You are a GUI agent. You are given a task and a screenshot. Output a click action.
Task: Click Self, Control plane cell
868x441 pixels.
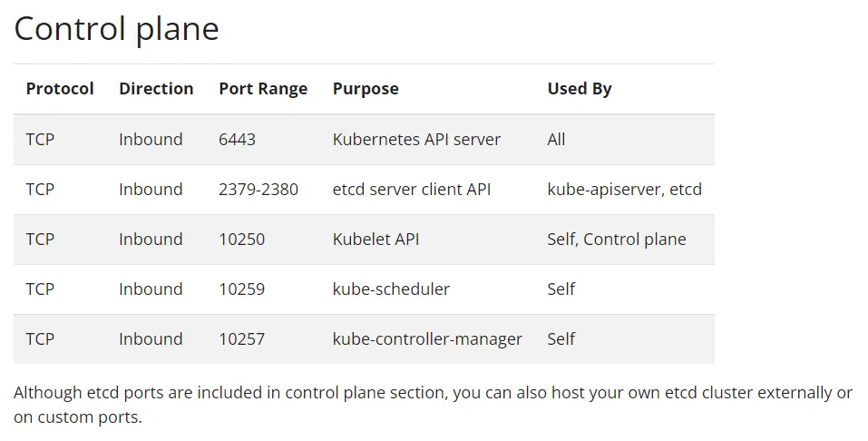coord(617,240)
